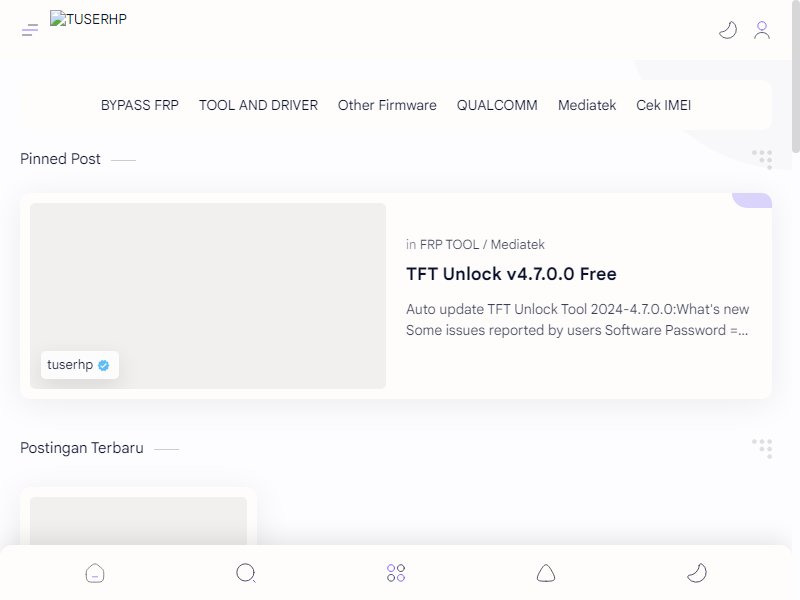
Task: Open TOOL AND DRIVER menu item
Action: click(258, 105)
